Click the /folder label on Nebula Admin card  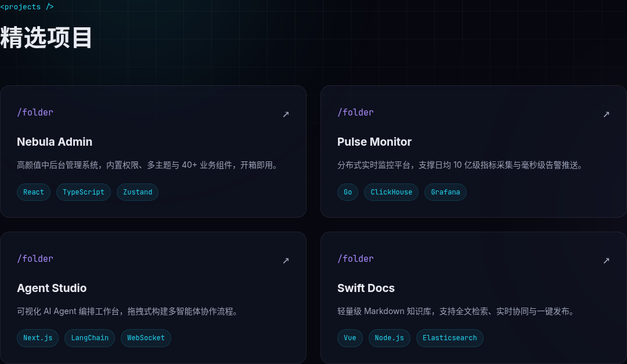(x=35, y=113)
